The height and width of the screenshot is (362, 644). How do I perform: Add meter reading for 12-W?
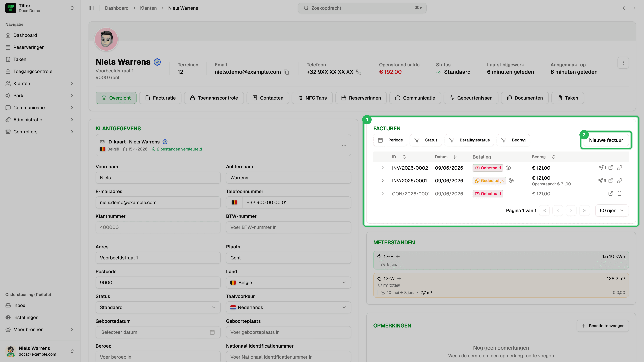pyautogui.click(x=399, y=279)
